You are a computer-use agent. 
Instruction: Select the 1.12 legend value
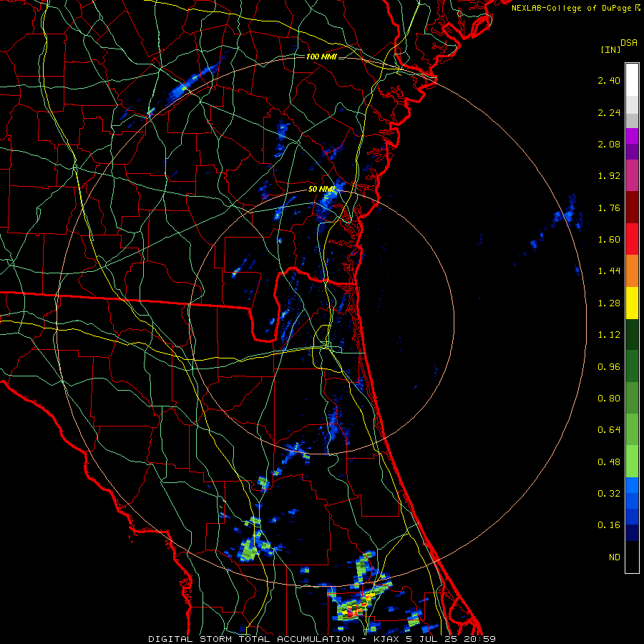tap(609, 335)
